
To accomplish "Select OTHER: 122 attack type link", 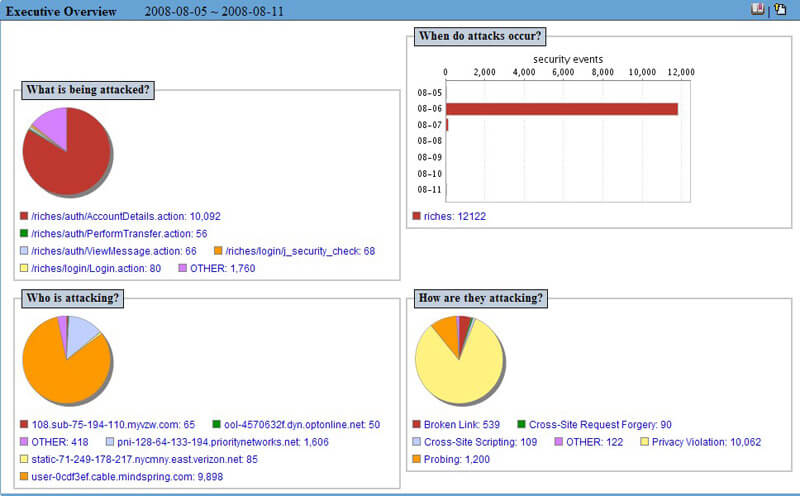I will point(594,442).
